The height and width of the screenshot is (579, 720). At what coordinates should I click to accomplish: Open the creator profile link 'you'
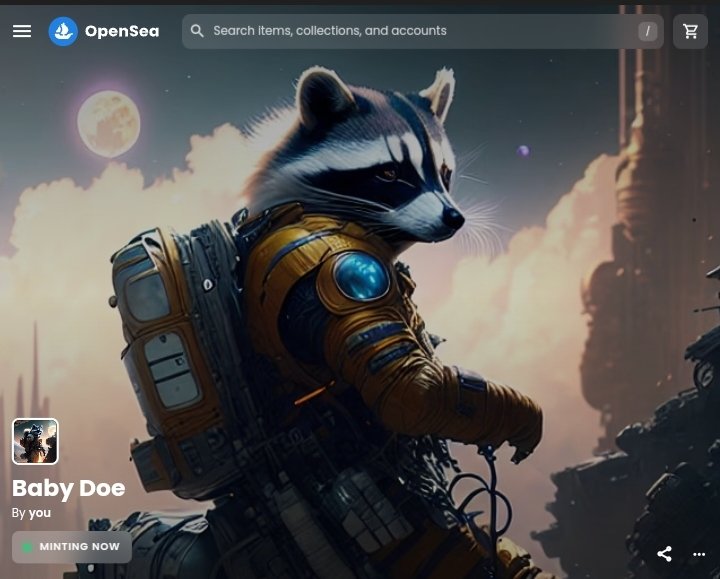click(x=39, y=513)
